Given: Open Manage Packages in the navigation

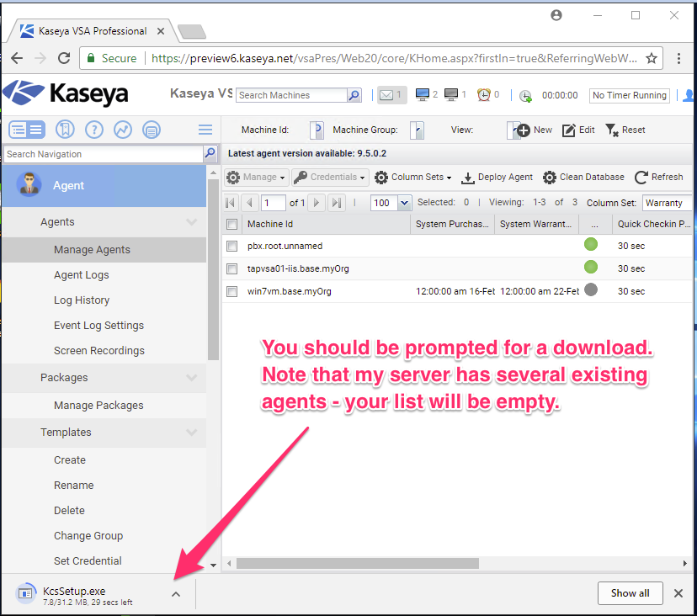Looking at the screenshot, I should pos(98,406).
